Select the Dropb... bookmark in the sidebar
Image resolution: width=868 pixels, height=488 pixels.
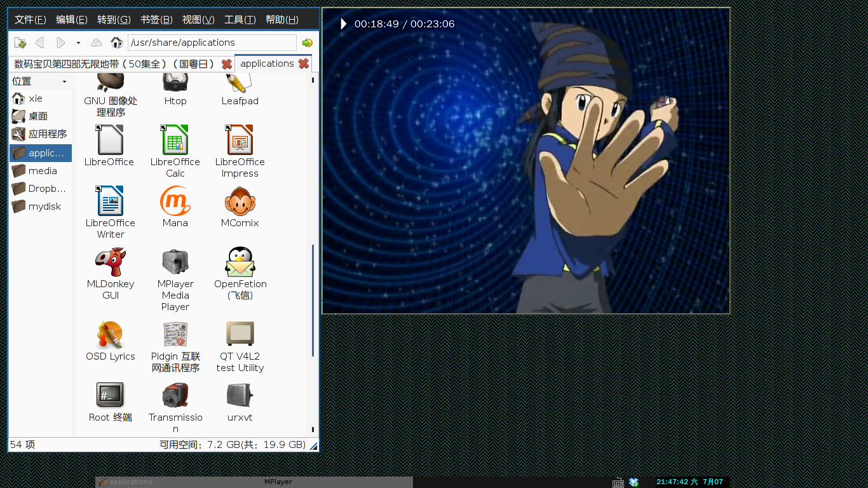41,189
